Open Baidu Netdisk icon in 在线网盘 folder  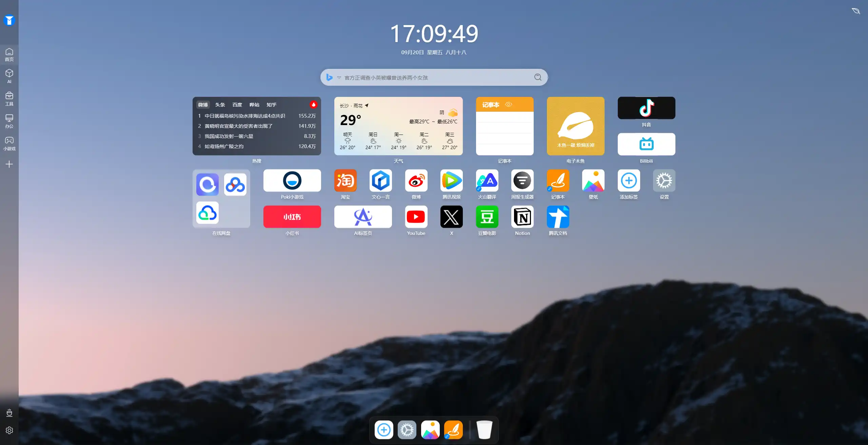pos(235,185)
